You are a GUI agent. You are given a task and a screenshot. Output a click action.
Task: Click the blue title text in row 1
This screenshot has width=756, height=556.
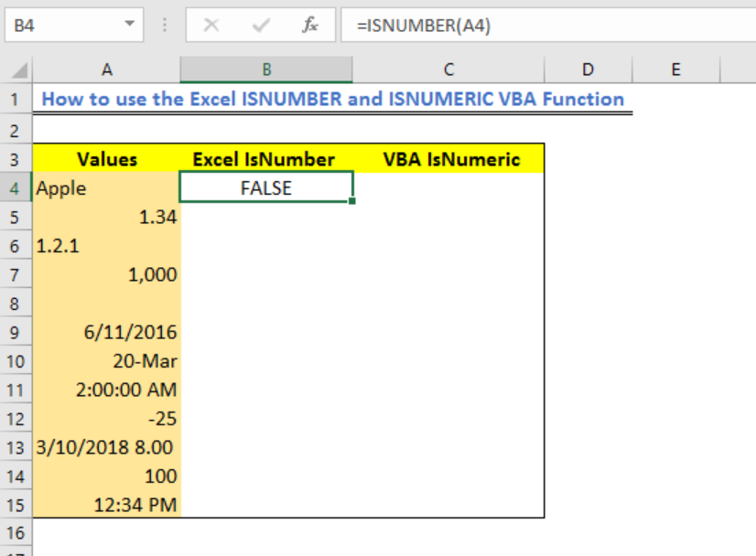pyautogui.click(x=332, y=99)
